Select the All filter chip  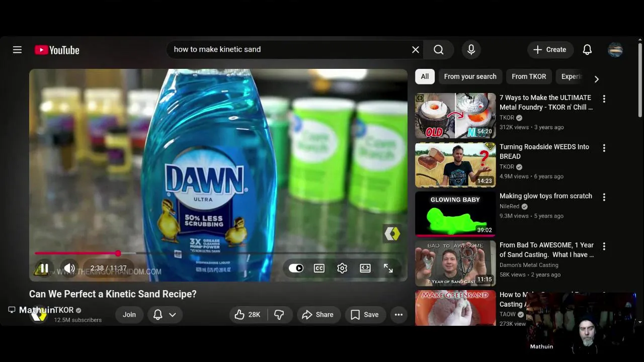tap(425, 76)
